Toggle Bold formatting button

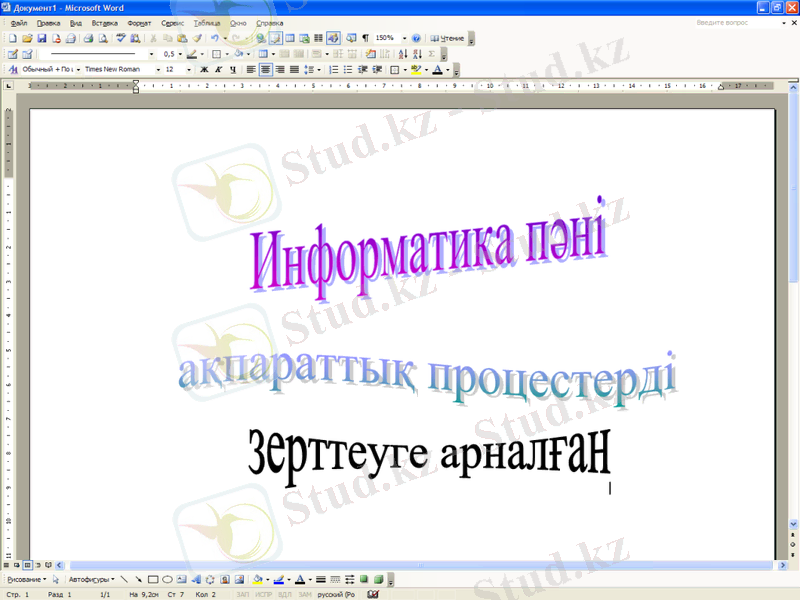click(x=204, y=70)
